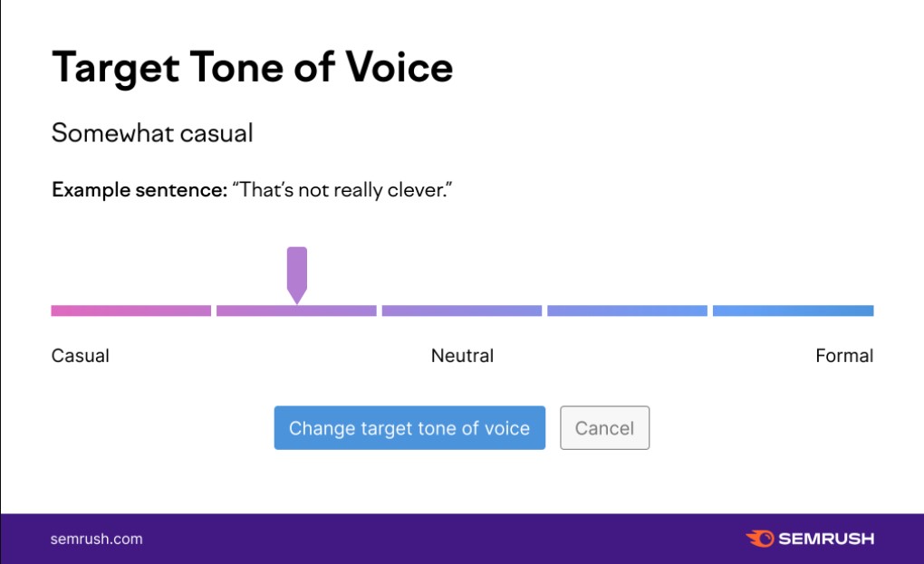This screenshot has width=924, height=564.
Task: Select the fourth slider segment, right of Neutral
Action: pyautogui.click(x=627, y=311)
